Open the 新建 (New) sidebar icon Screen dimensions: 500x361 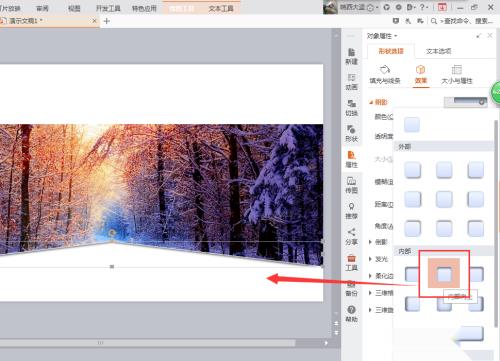point(351,56)
